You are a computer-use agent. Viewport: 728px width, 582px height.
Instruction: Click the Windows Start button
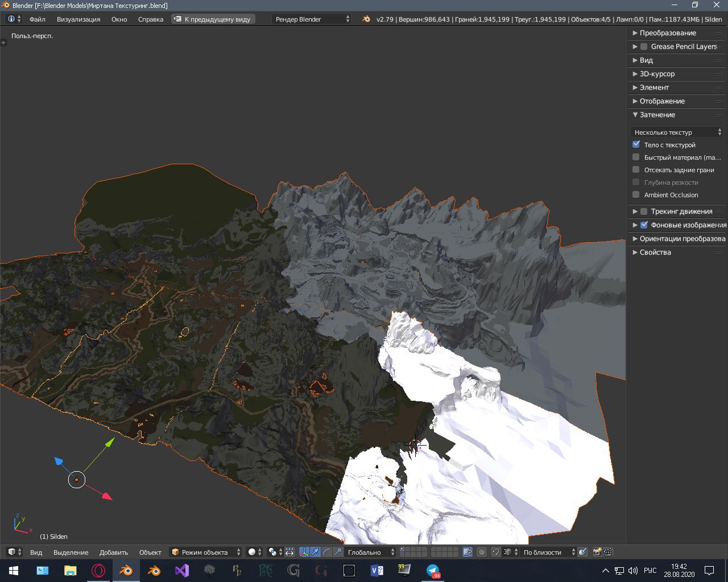click(x=14, y=570)
